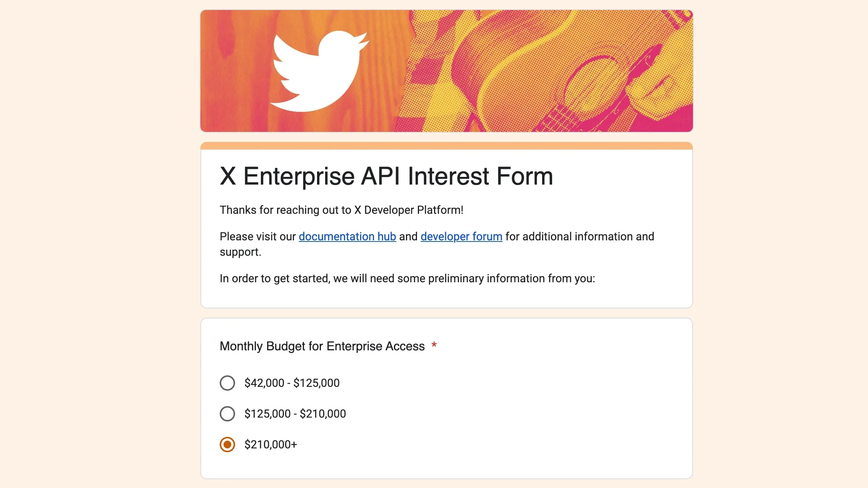
Task: Open the documentation hub link
Action: [347, 237]
